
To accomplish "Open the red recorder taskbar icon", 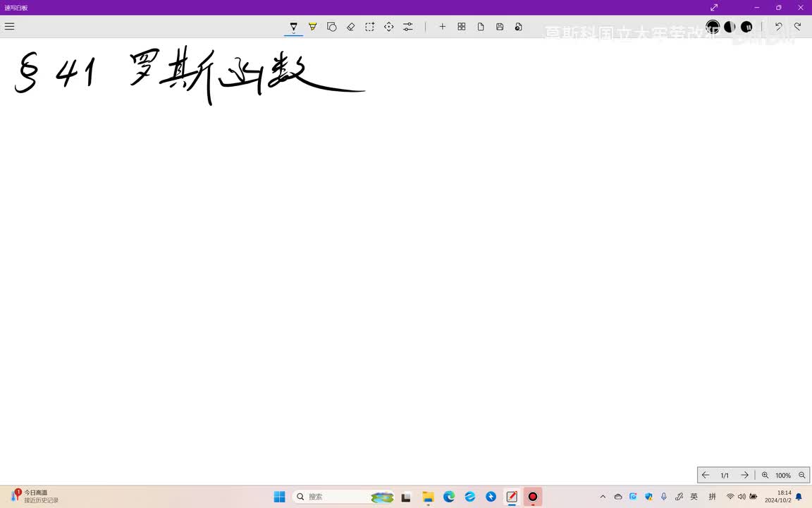I will (x=532, y=497).
